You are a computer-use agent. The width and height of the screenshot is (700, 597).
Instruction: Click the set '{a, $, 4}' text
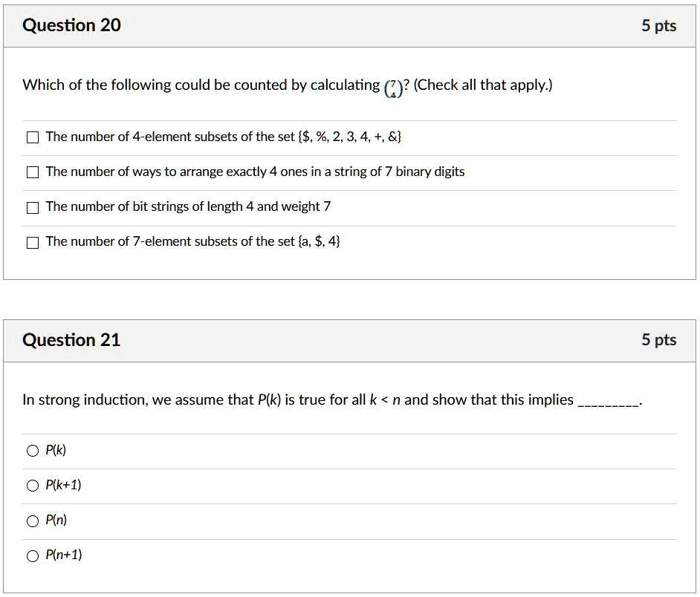[x=319, y=241]
